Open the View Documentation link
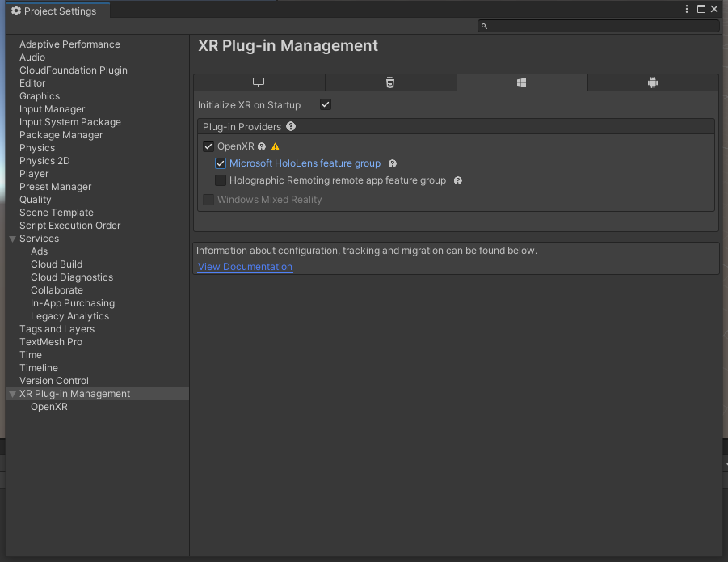This screenshot has width=728, height=562. [x=245, y=267]
